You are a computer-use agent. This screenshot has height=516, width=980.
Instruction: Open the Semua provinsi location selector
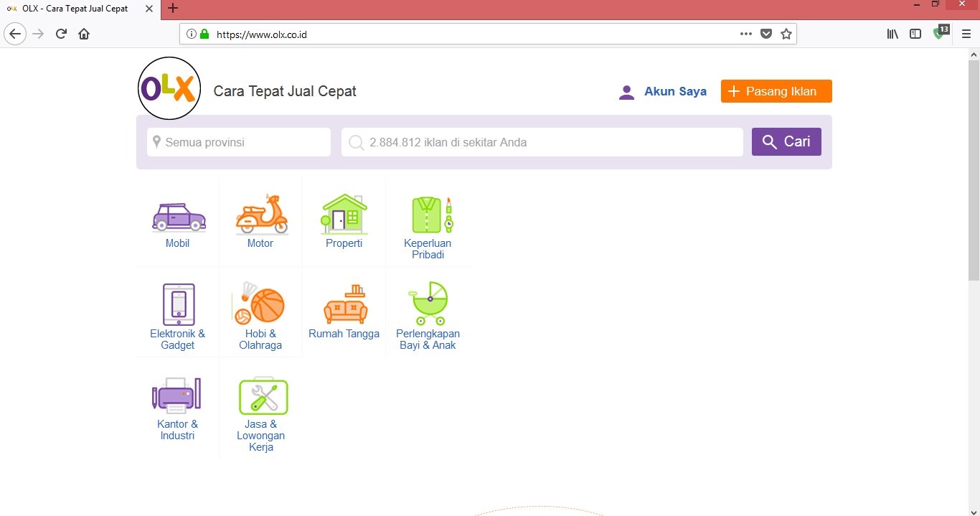[x=239, y=142]
